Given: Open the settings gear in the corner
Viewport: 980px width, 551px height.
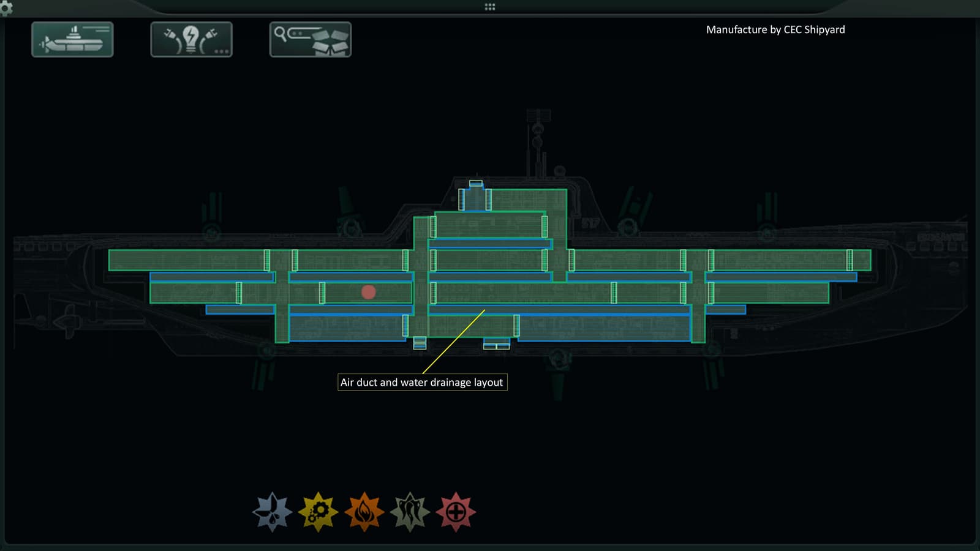Looking at the screenshot, I should pyautogui.click(x=6, y=7).
